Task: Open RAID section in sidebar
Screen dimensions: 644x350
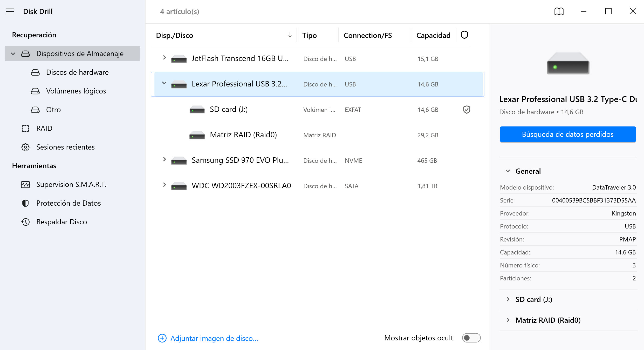Action: tap(44, 128)
